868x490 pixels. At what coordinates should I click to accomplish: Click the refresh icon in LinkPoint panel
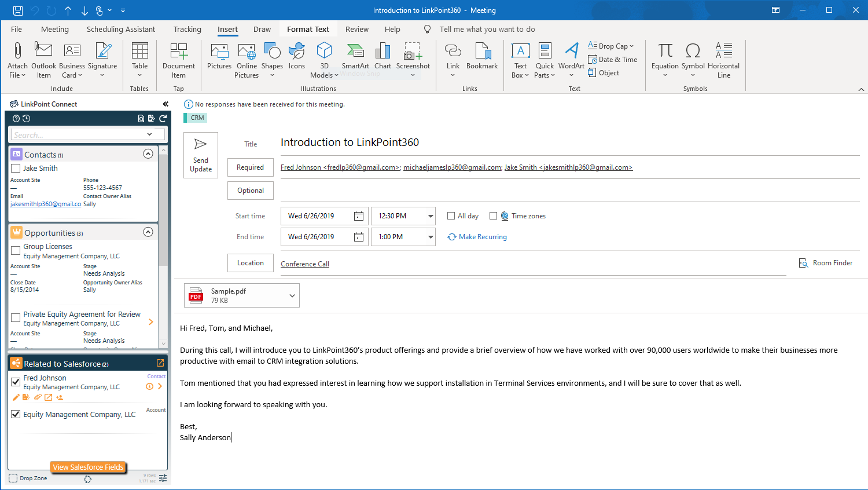pos(163,118)
